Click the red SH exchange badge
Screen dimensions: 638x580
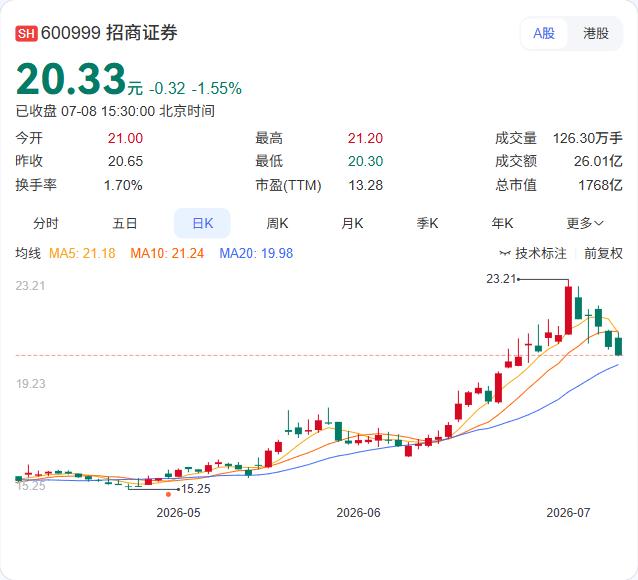[26, 33]
